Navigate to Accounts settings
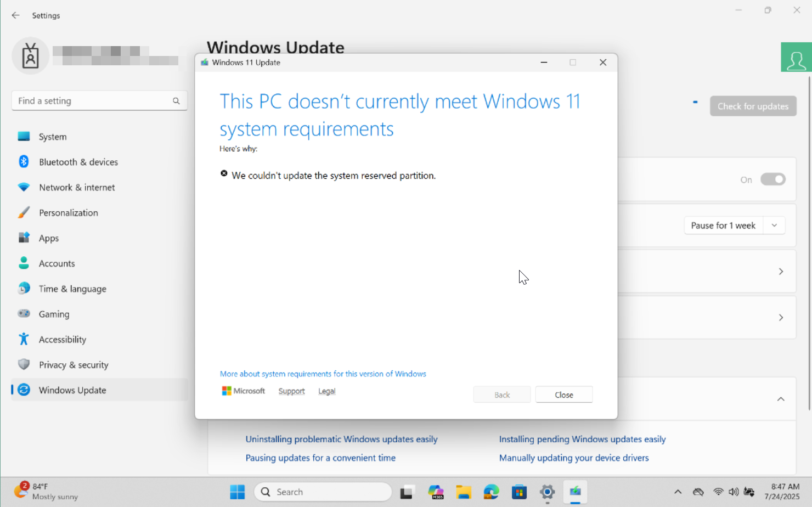This screenshot has height=507, width=812. 99,263
